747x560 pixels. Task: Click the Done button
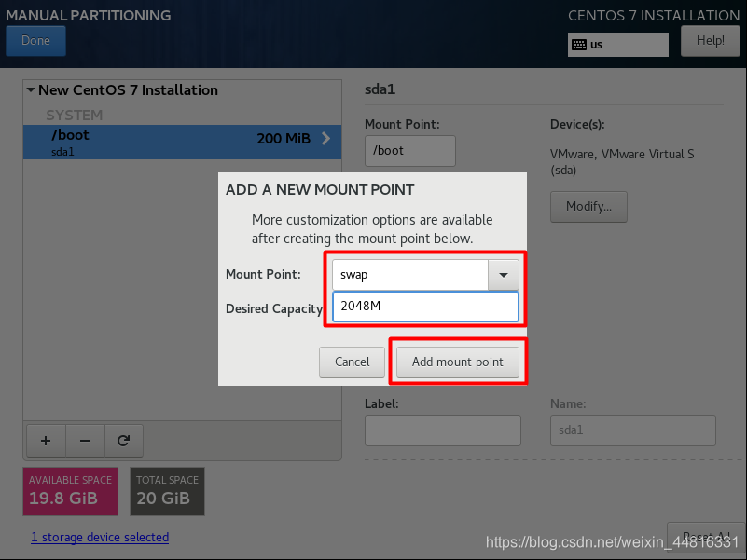35,40
